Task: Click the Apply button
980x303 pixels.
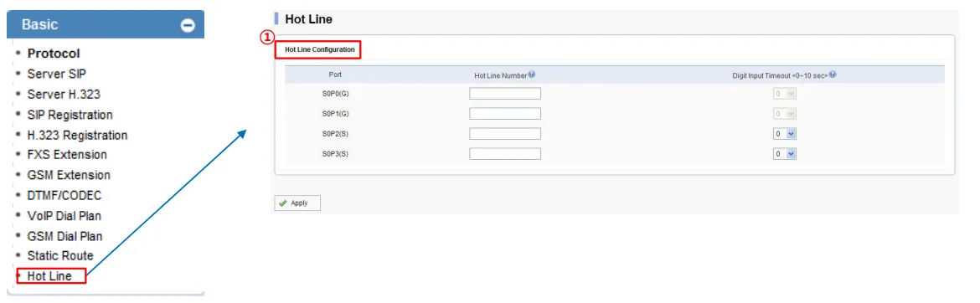Action: click(297, 203)
